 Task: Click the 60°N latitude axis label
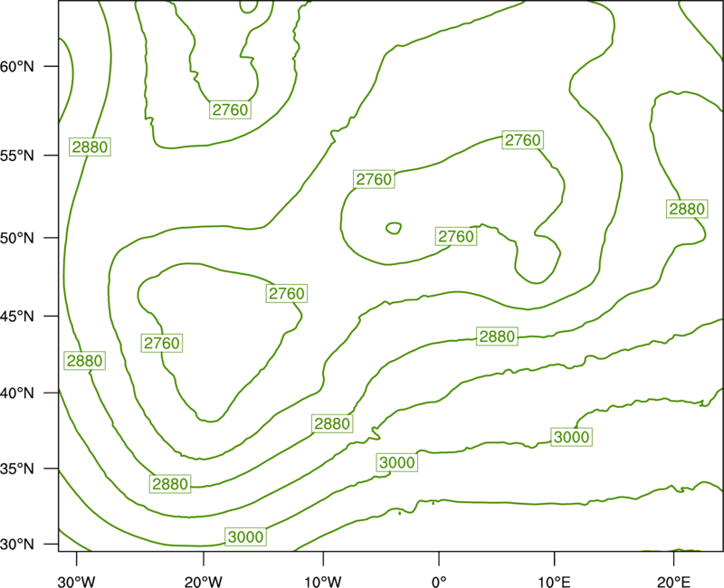[x=17, y=67]
